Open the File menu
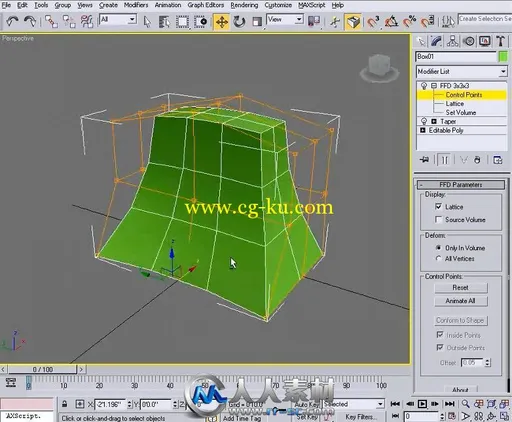Image resolution: width=512 pixels, height=422 pixels. tap(6, 5)
